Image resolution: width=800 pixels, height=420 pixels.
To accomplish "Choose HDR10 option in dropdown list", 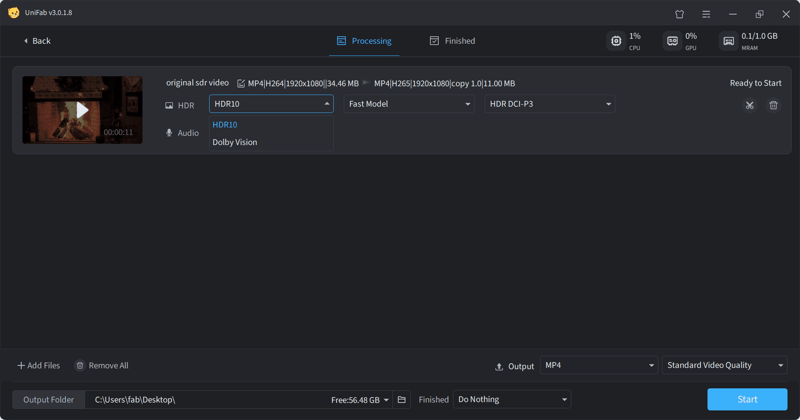I will tap(225, 125).
